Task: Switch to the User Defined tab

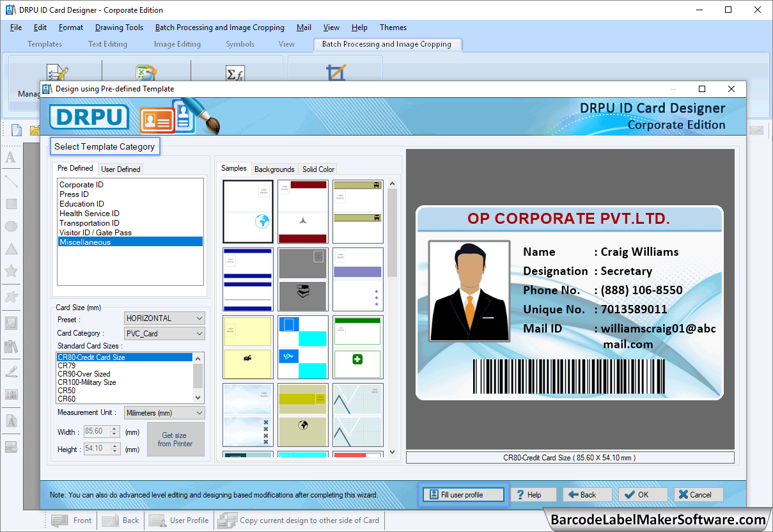Action: pyautogui.click(x=120, y=169)
